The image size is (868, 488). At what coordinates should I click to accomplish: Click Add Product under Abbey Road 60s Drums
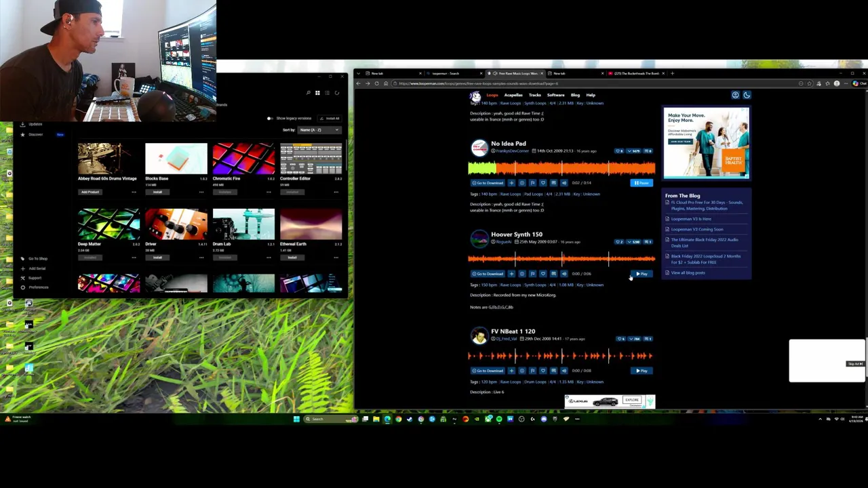click(x=90, y=192)
